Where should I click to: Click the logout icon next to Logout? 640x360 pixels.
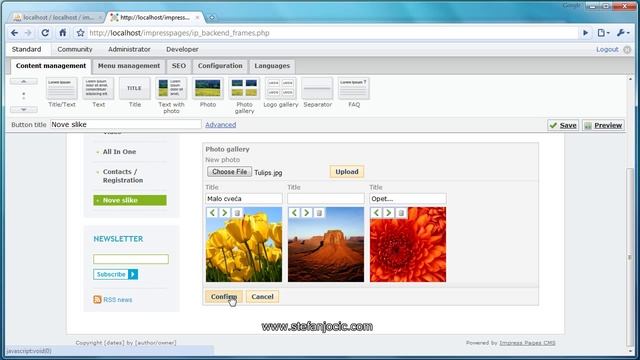627,50
